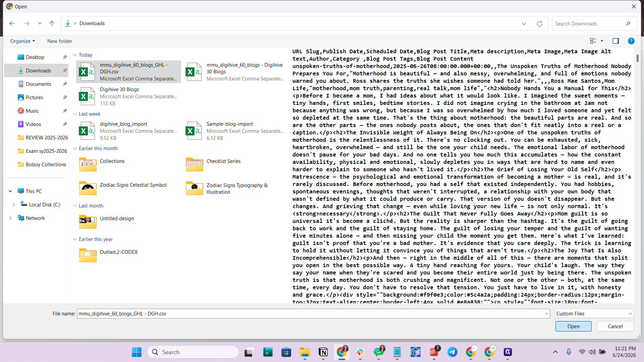Open the help icon

click(631, 41)
